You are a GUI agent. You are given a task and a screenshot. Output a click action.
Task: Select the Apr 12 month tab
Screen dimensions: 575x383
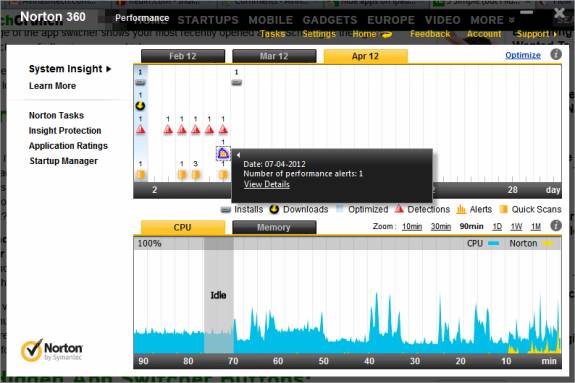tap(365, 56)
